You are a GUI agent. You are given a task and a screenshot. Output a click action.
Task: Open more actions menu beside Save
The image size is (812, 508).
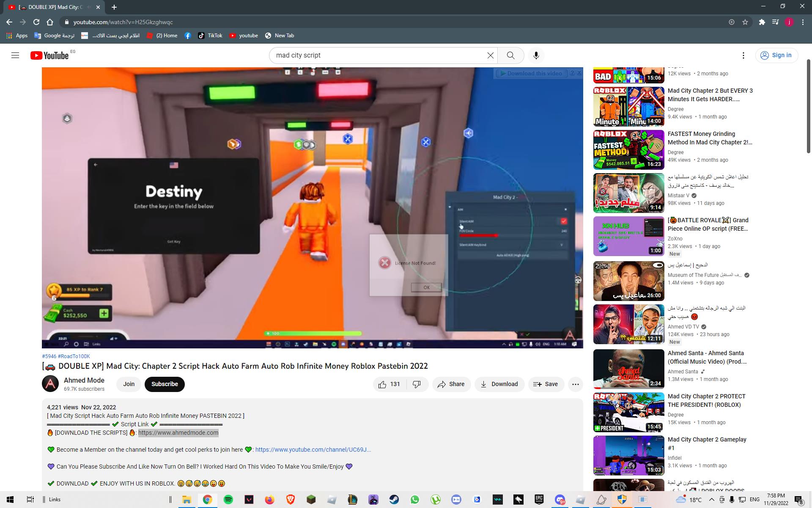coord(575,384)
